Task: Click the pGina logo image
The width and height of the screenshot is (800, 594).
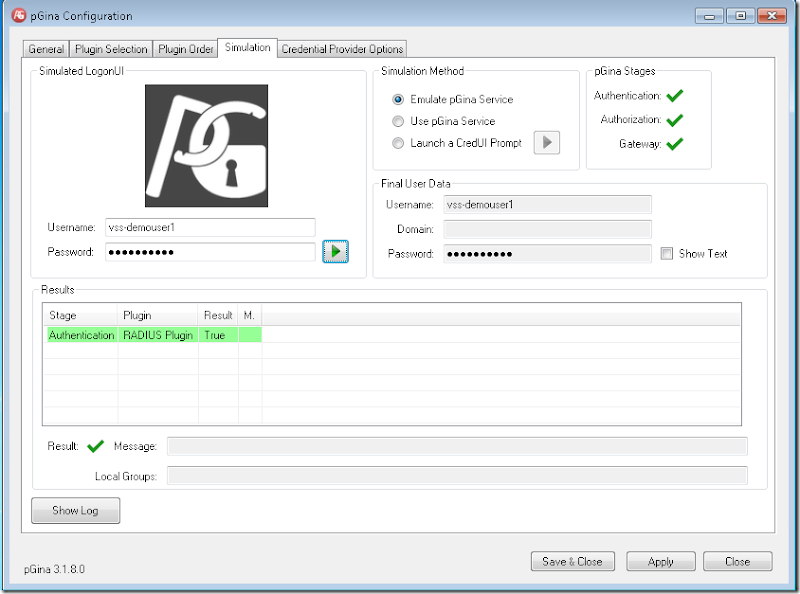Action: 206,146
